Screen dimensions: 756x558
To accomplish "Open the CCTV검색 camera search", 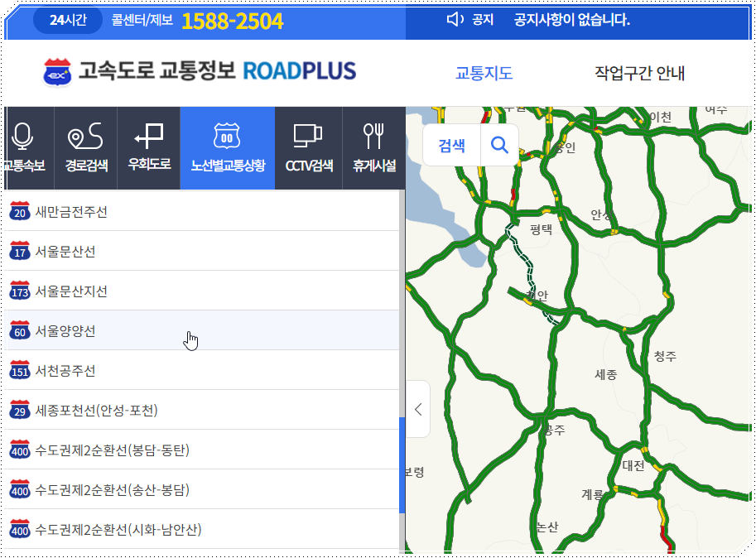I will (x=308, y=147).
